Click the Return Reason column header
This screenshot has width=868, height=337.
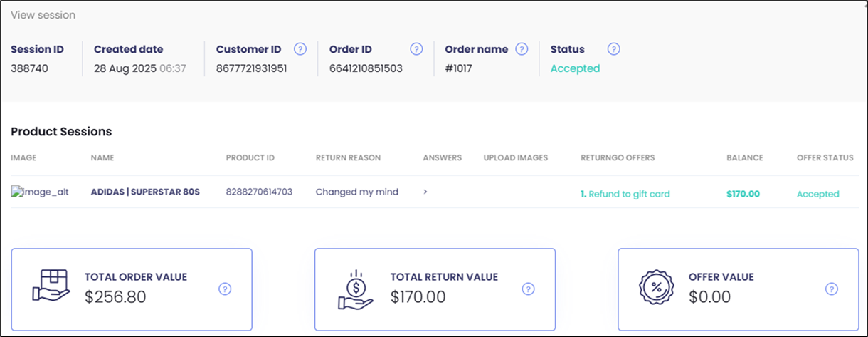[x=348, y=157]
